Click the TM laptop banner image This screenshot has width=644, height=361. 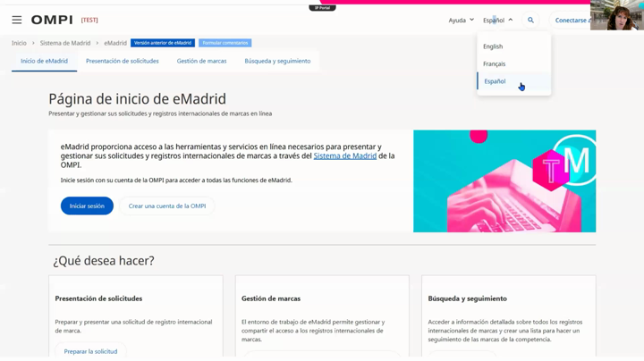504,180
